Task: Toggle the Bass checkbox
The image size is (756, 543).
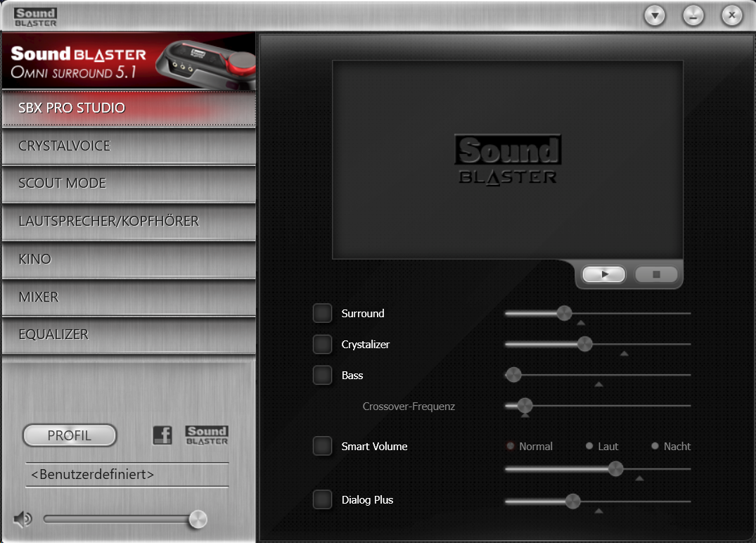Action: [322, 375]
